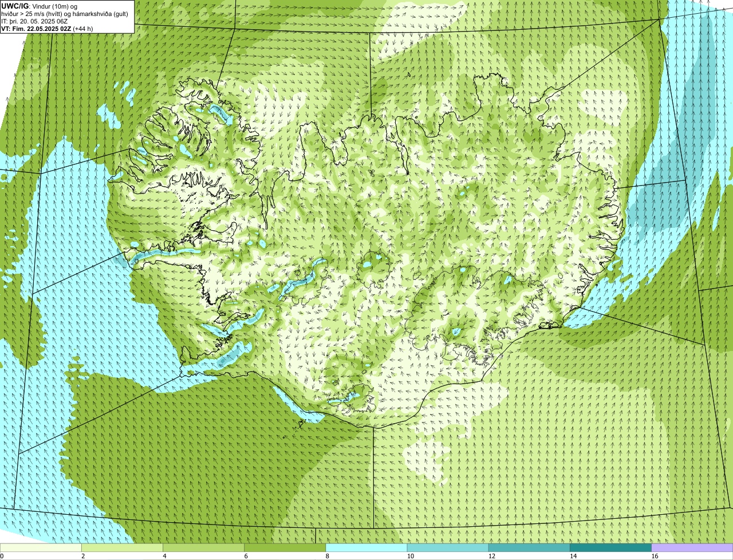The width and height of the screenshot is (733, 560).
Task: Click the light green 2–4 legend swatch
Action: (x=122, y=547)
